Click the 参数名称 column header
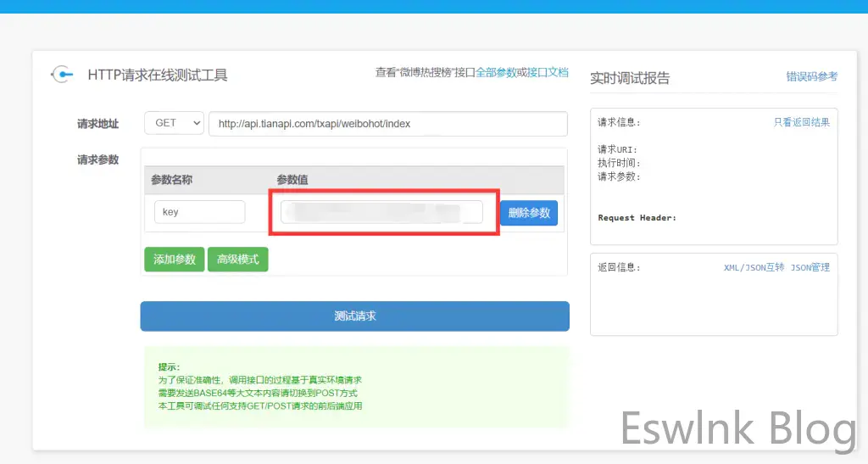Screen dimensions: 868x464 [172, 180]
